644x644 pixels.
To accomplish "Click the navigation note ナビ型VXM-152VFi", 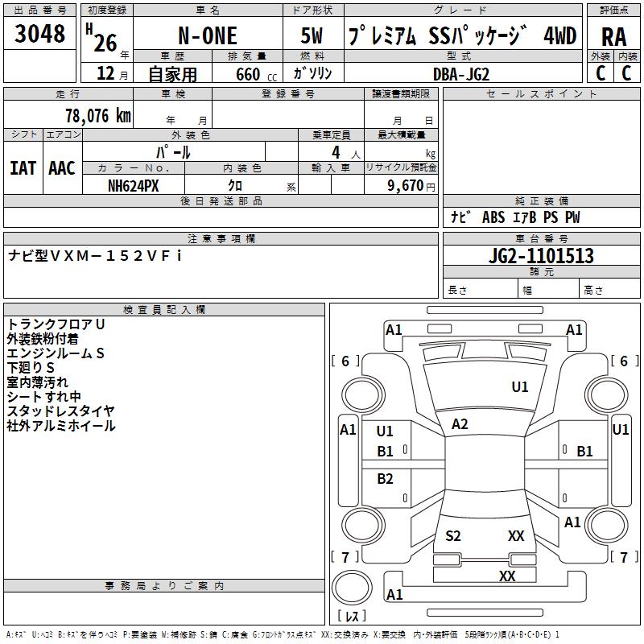I will 95,256.
